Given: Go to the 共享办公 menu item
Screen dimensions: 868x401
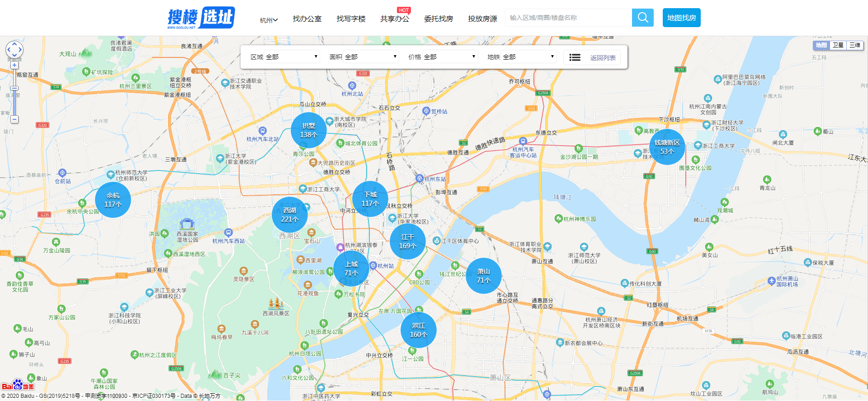Looking at the screenshot, I should coord(394,19).
